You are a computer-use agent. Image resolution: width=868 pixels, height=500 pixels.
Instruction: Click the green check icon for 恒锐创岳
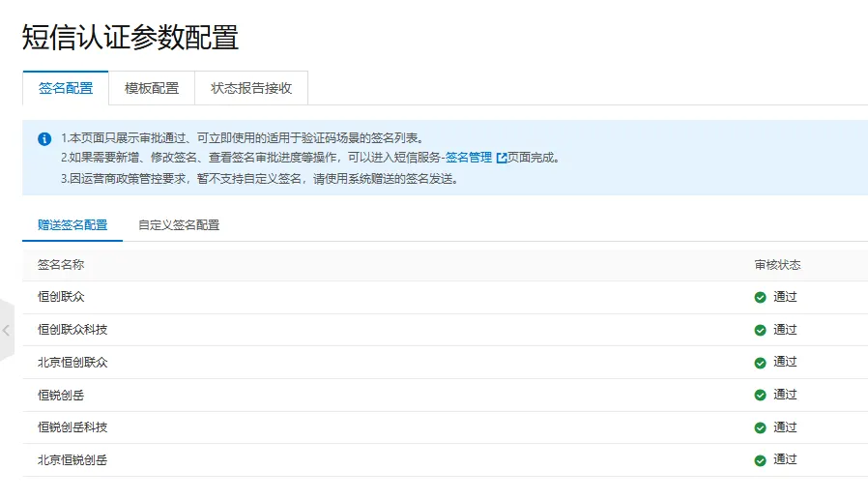(760, 395)
